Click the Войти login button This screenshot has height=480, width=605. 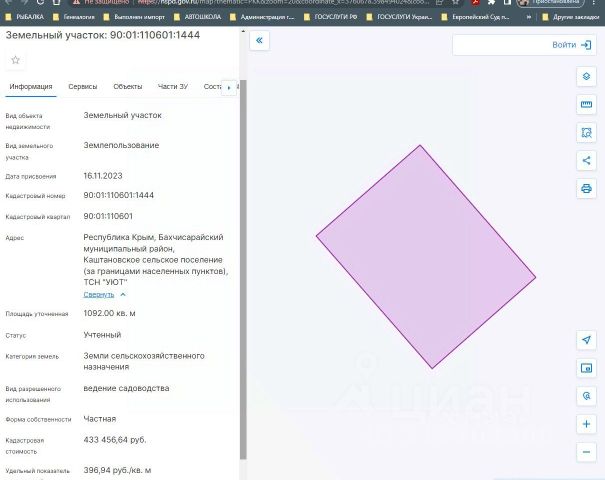click(x=571, y=45)
